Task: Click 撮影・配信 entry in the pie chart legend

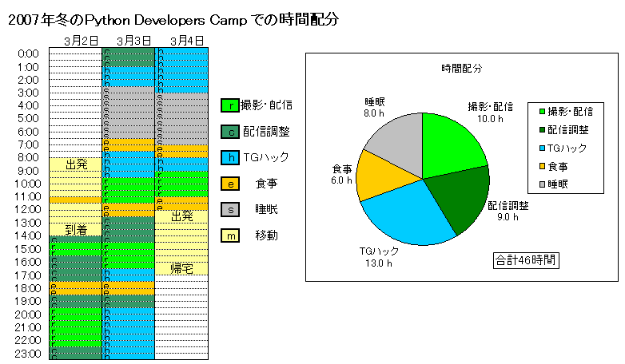Action: [x=566, y=112]
